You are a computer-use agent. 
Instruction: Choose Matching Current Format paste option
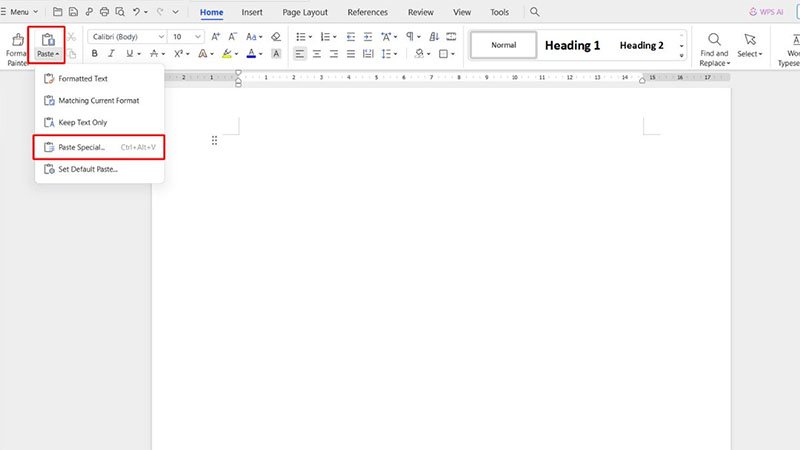click(99, 101)
